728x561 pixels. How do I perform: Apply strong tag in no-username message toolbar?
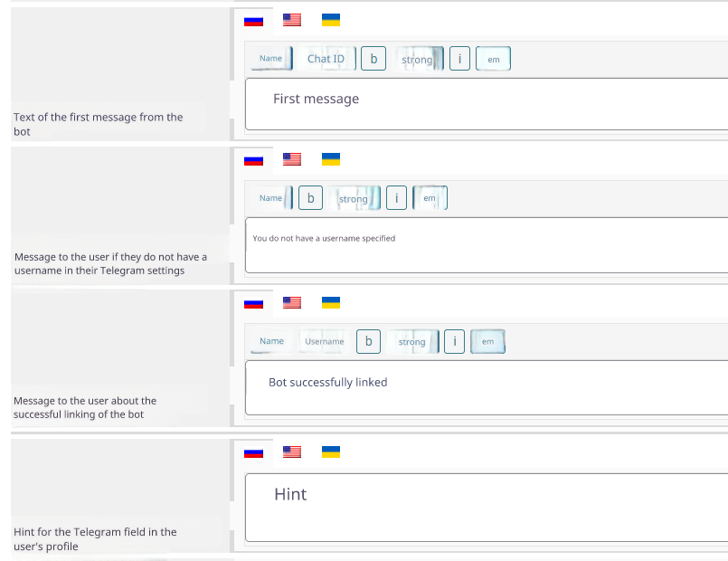point(354,199)
